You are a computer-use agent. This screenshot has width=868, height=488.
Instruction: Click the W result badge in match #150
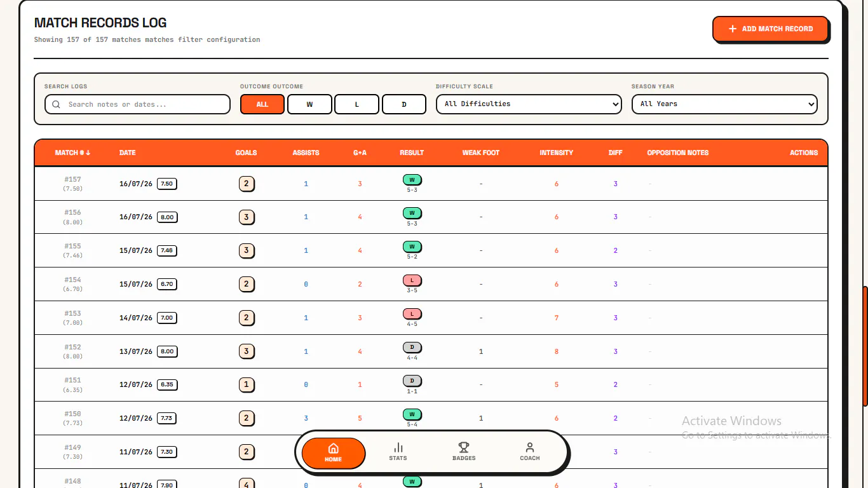(412, 414)
